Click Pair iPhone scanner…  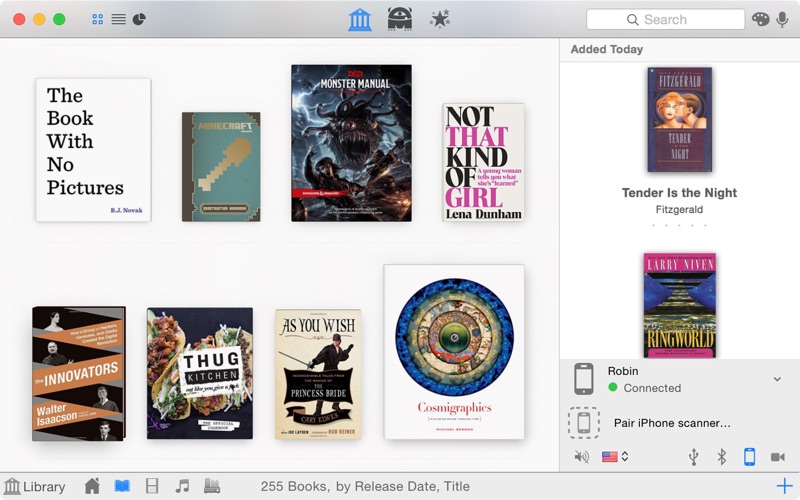[672, 423]
